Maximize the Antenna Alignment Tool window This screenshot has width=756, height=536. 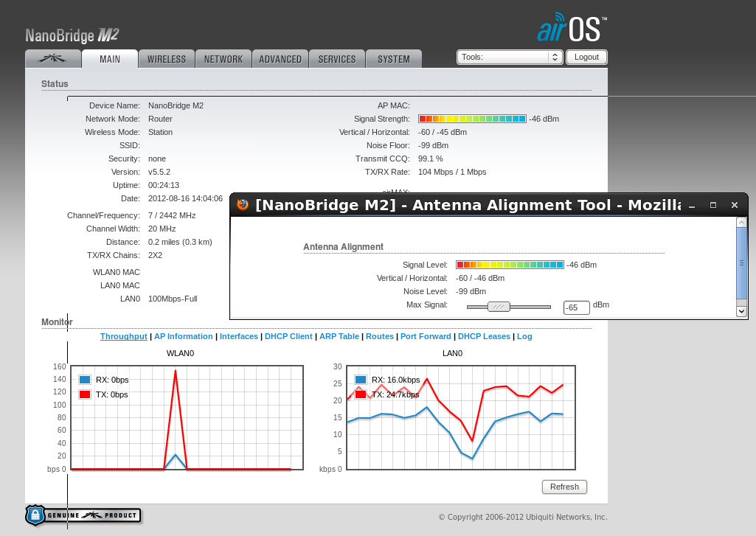tap(713, 206)
